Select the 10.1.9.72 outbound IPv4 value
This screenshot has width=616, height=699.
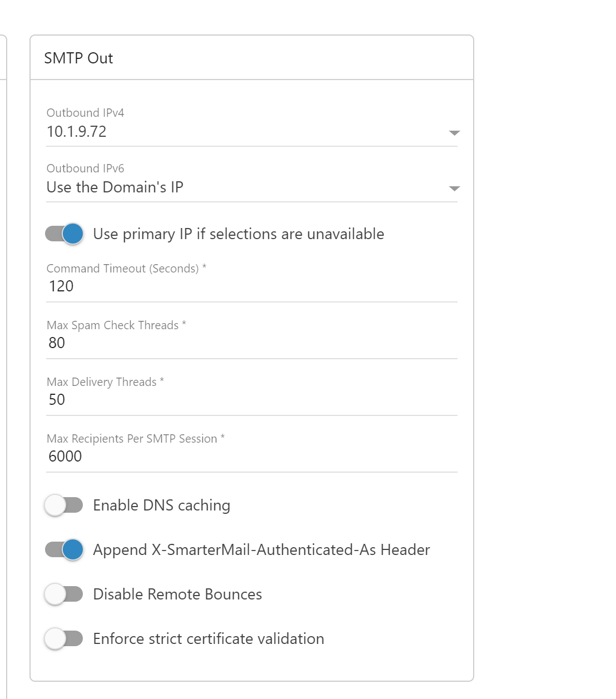(77, 132)
